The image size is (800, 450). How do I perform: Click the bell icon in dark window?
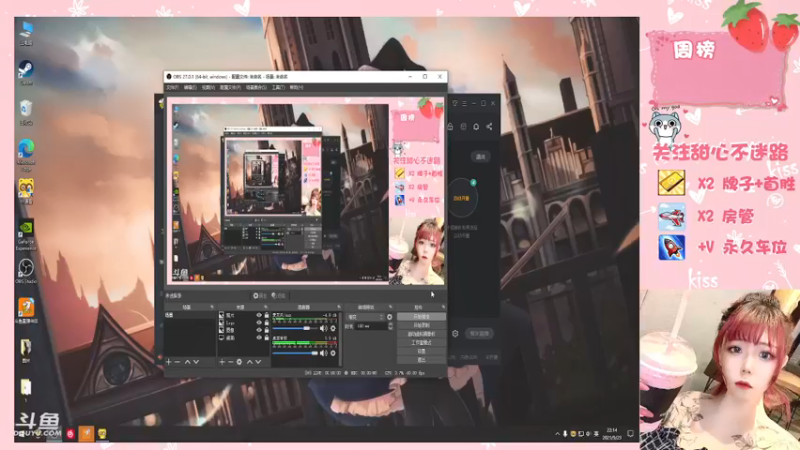coord(476,127)
